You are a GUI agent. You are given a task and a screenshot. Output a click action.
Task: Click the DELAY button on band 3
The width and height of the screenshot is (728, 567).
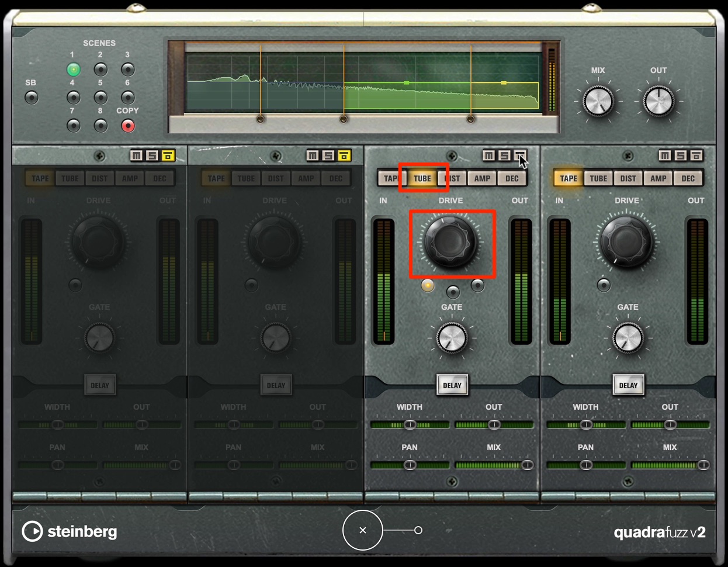(452, 385)
